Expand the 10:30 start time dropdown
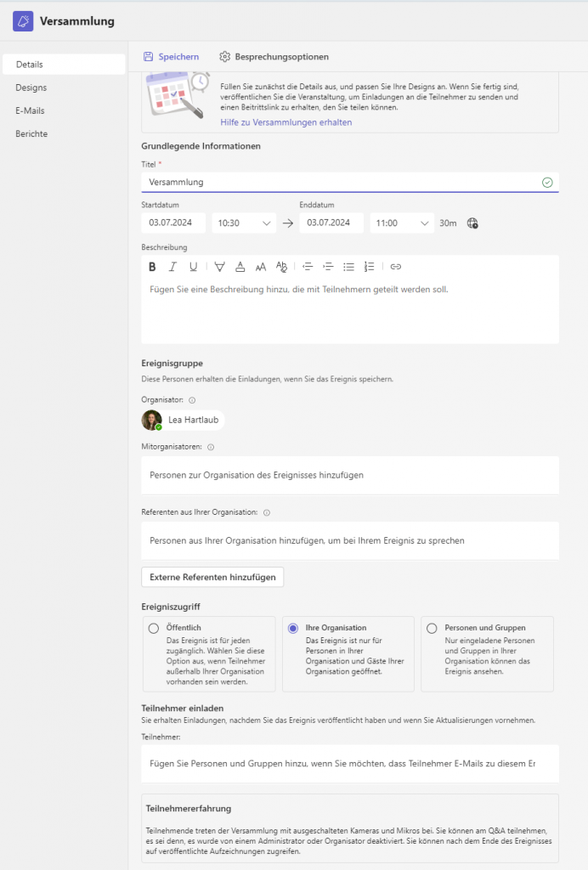 pyautogui.click(x=244, y=223)
